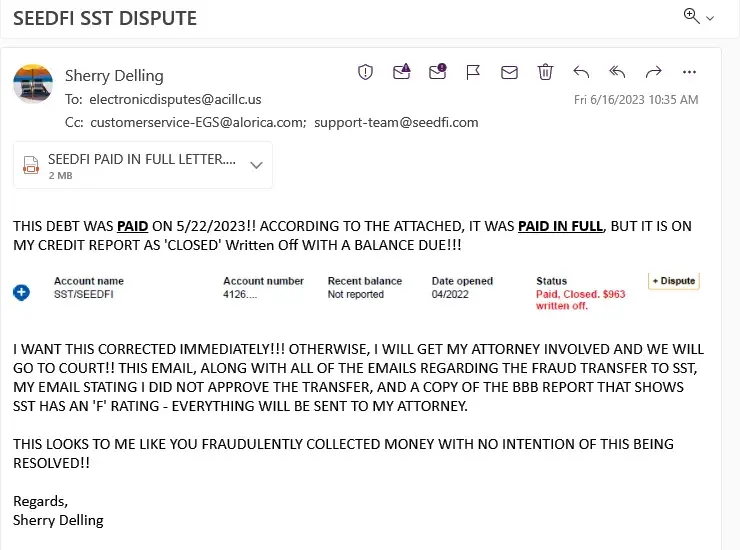Click the envelope with warning triangle icon
The height and width of the screenshot is (550, 740).
[402, 72]
